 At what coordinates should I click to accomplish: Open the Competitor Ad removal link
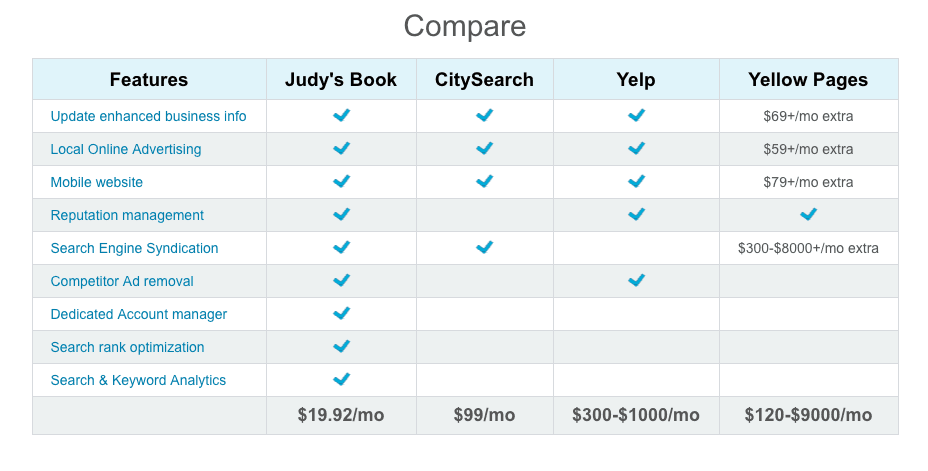tap(121, 282)
